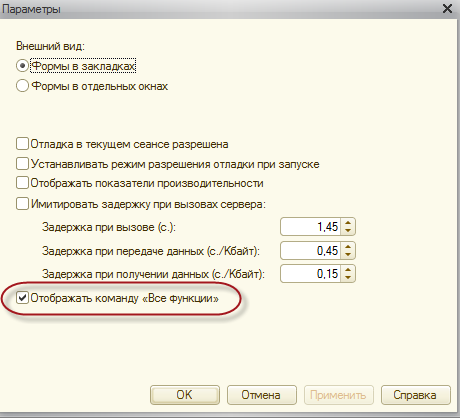Click the 0,15 data receive delay field

point(311,274)
